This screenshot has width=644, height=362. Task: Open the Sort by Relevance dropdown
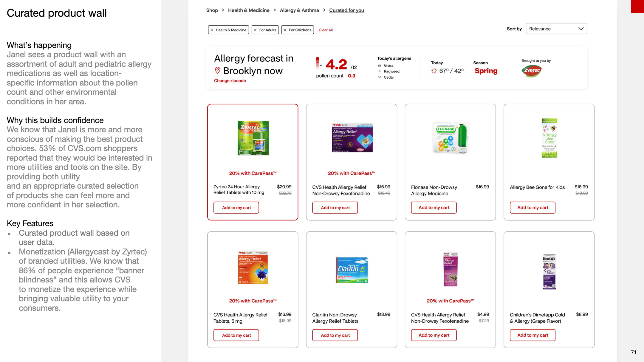(x=556, y=29)
